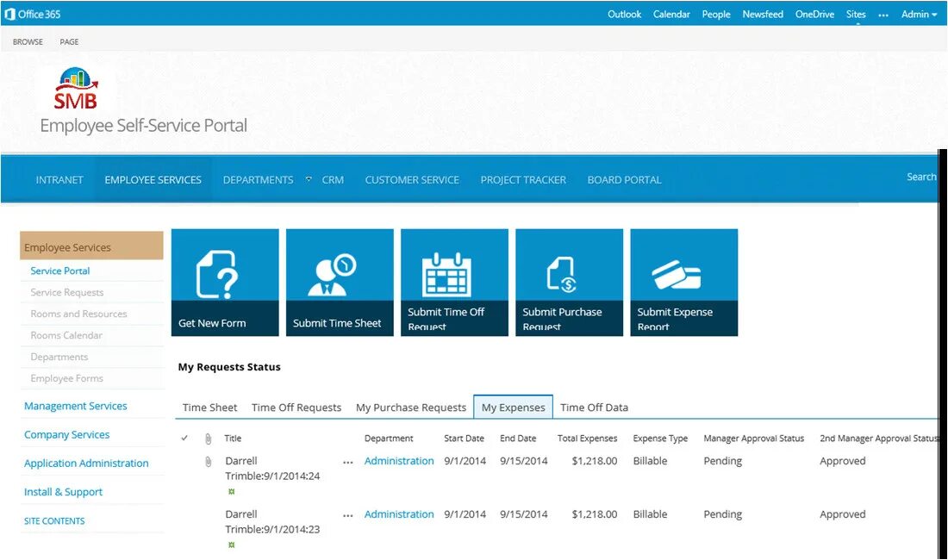Screen dimensions: 948x560
Task: Open ellipsis menu for Darrell Trimble:9/1/2014:24
Action: tap(347, 462)
